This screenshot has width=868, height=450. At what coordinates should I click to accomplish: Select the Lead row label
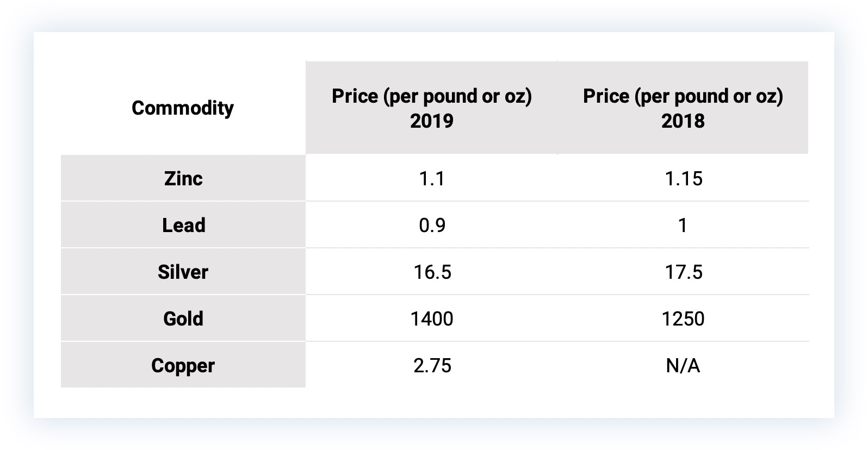pyautogui.click(x=183, y=225)
